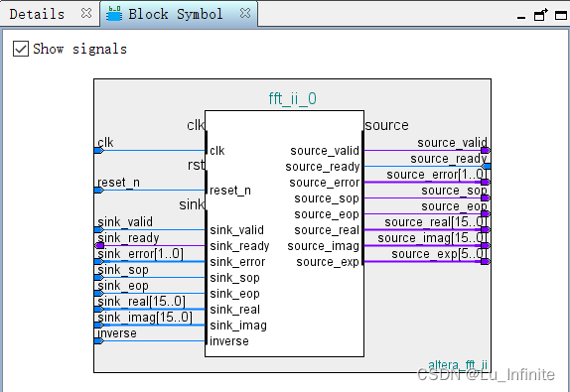
Task: Click the source_eop port arrow
Action: coord(486,214)
